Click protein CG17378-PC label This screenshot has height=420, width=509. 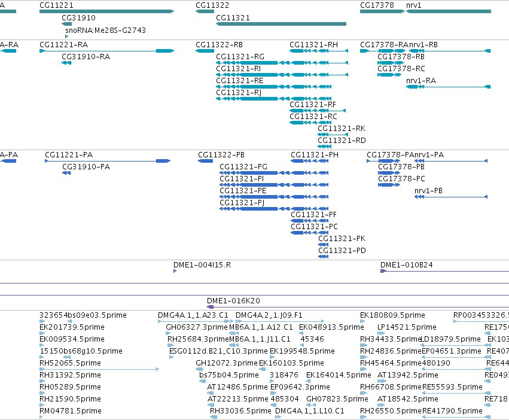point(401,179)
